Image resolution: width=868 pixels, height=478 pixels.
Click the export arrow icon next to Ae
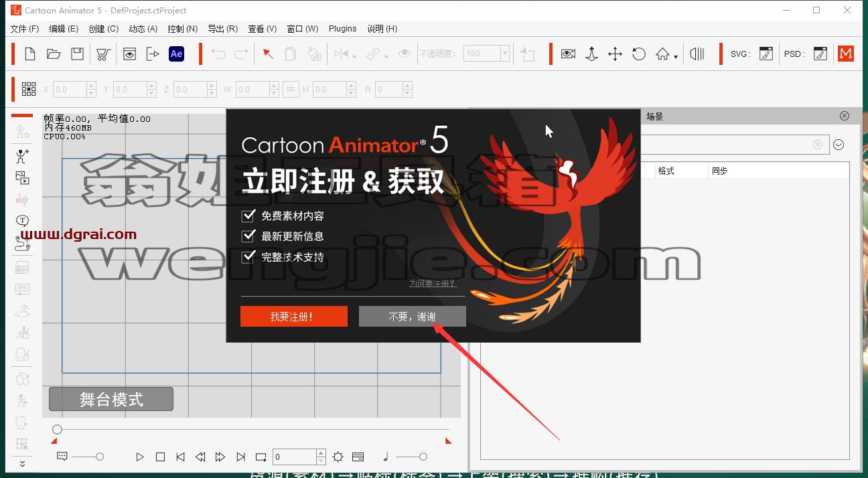153,54
